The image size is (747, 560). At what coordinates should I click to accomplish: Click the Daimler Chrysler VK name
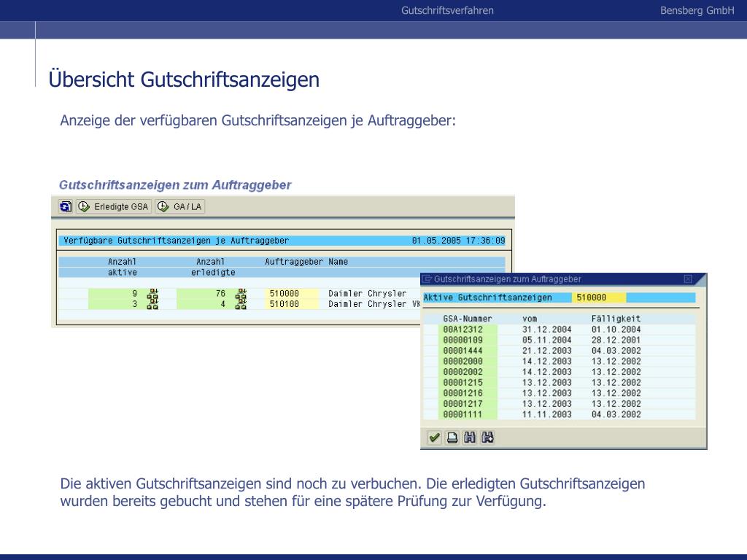[374, 304]
